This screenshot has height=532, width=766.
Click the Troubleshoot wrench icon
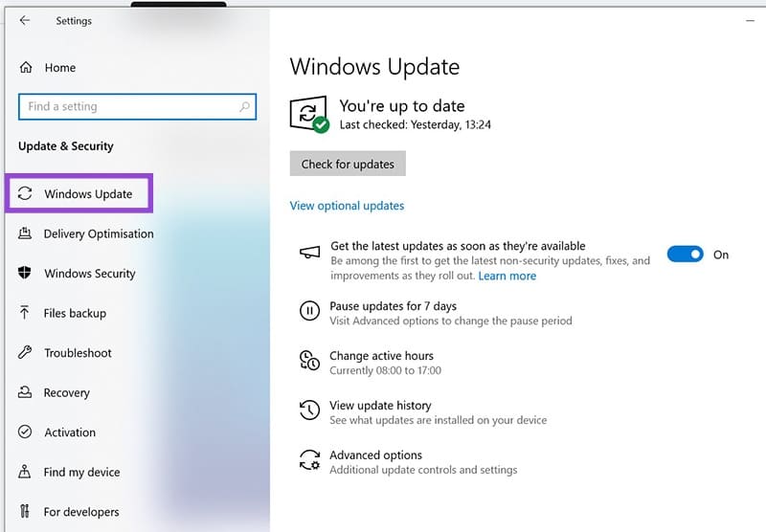[x=25, y=353]
